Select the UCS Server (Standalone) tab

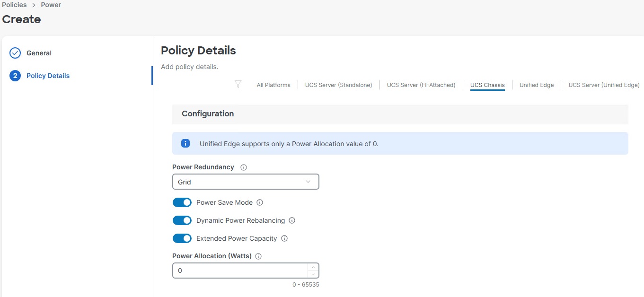(x=339, y=85)
